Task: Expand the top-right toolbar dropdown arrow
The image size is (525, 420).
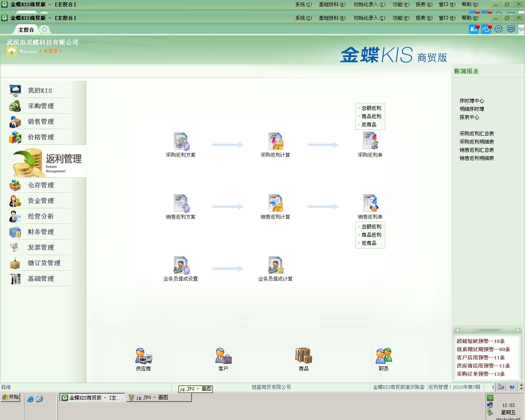Action: coord(521,29)
